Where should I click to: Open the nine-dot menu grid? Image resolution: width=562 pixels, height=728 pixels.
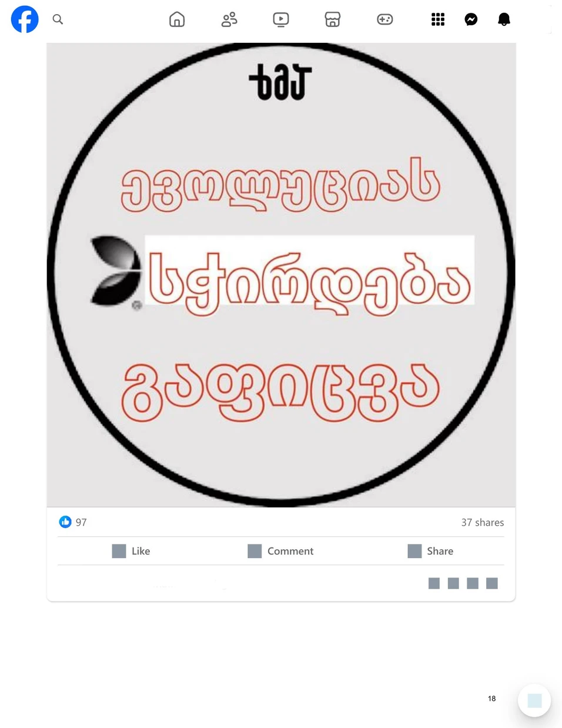coord(438,19)
